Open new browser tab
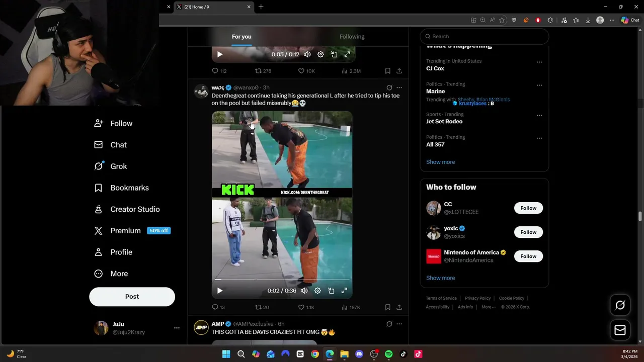The height and width of the screenshot is (362, 644). (261, 7)
